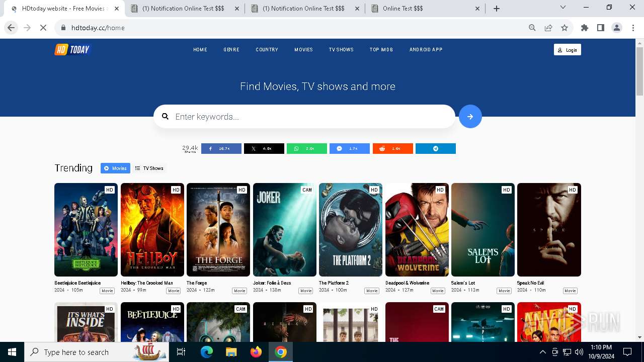Open the Chrome icon on the taskbar
Viewport: 644px width, 362px height.
pyautogui.click(x=281, y=352)
